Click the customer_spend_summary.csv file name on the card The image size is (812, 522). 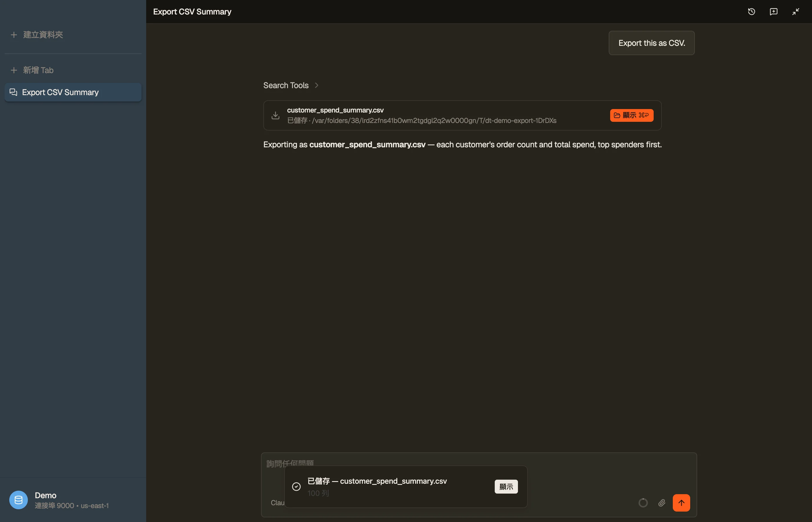335,110
